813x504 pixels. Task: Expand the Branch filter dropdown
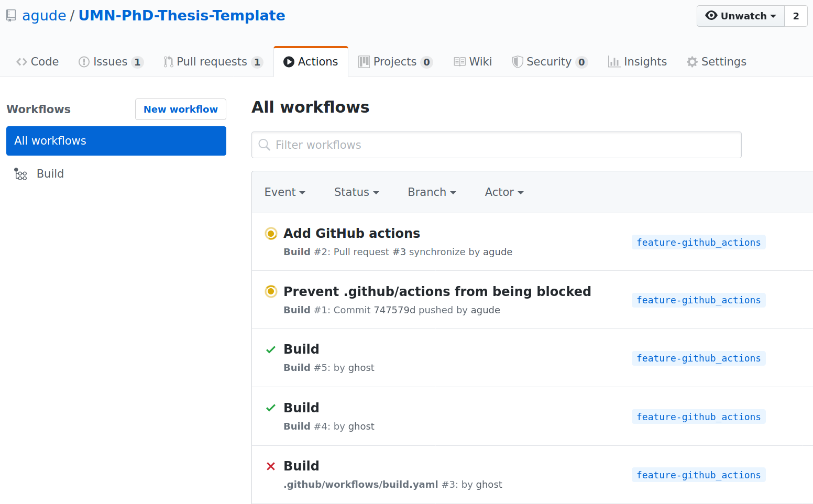point(432,192)
